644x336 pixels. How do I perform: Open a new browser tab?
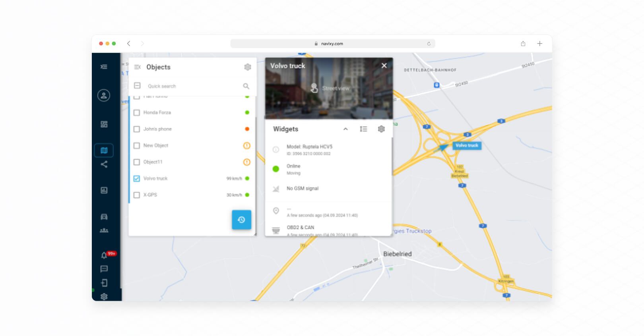539,44
